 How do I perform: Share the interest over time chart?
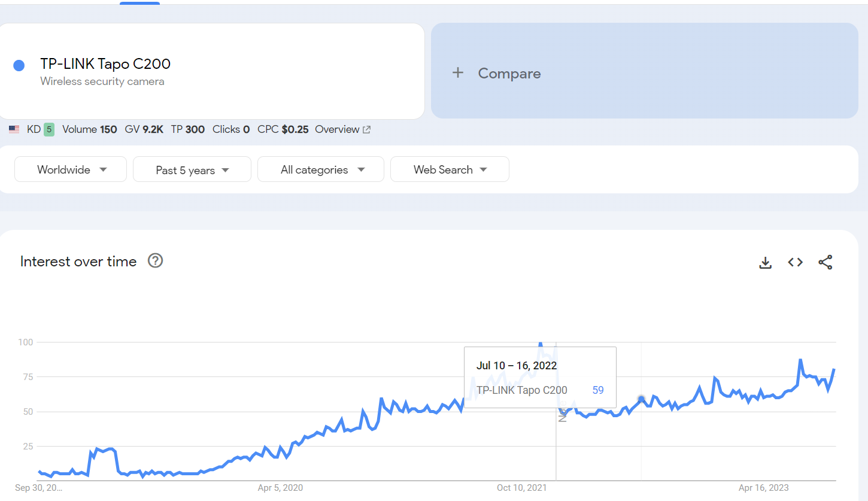pyautogui.click(x=825, y=262)
